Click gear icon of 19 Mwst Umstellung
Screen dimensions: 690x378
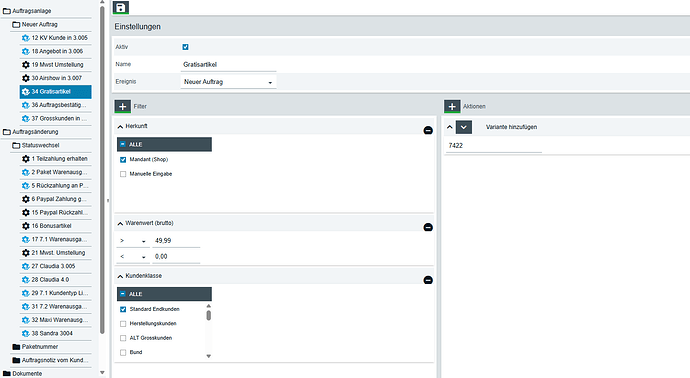[26, 65]
